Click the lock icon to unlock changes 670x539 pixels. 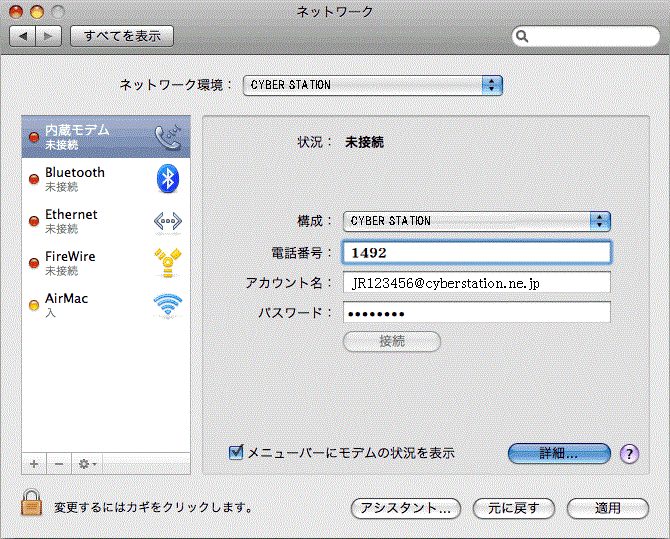coord(32,503)
